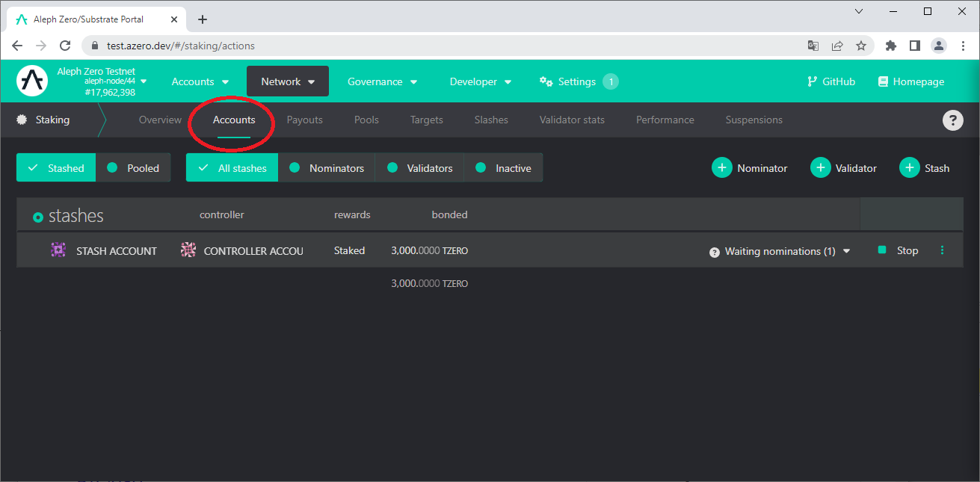Switch to the staking Accounts tab
This screenshot has height=482, width=980.
[x=234, y=120]
